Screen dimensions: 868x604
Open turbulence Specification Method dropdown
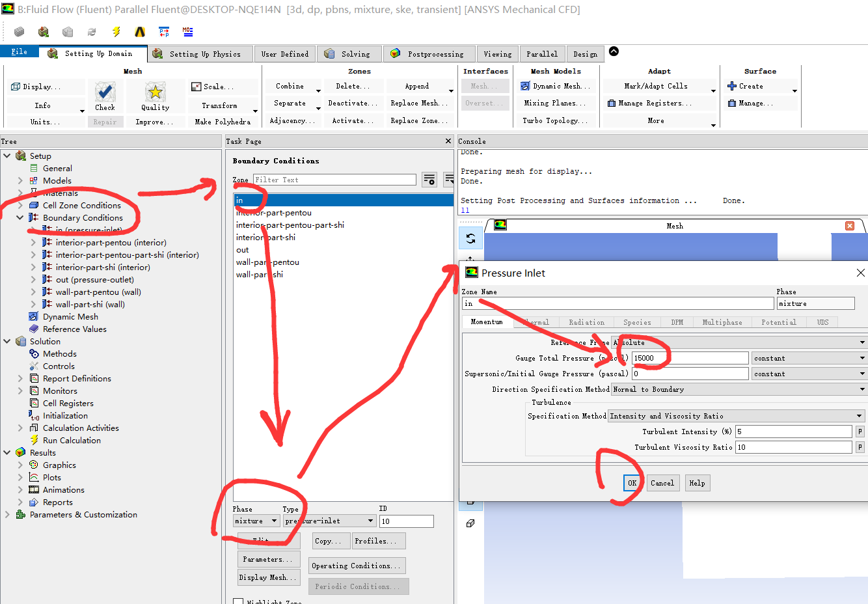tap(736, 416)
